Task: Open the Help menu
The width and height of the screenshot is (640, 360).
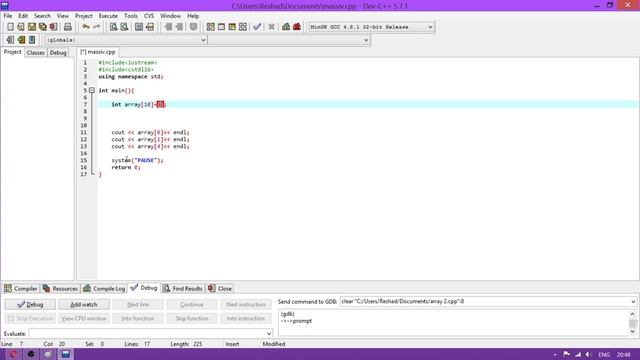Action: (193, 16)
